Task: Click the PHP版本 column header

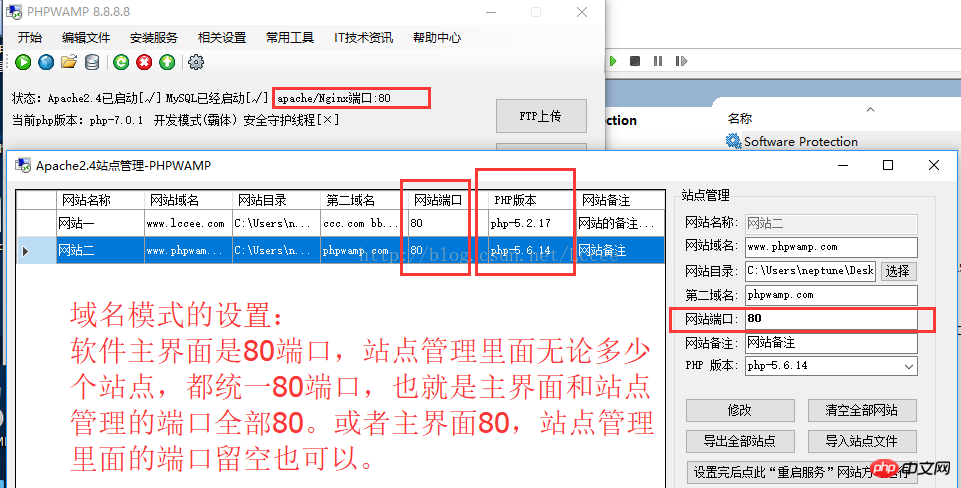Action: 532,200
